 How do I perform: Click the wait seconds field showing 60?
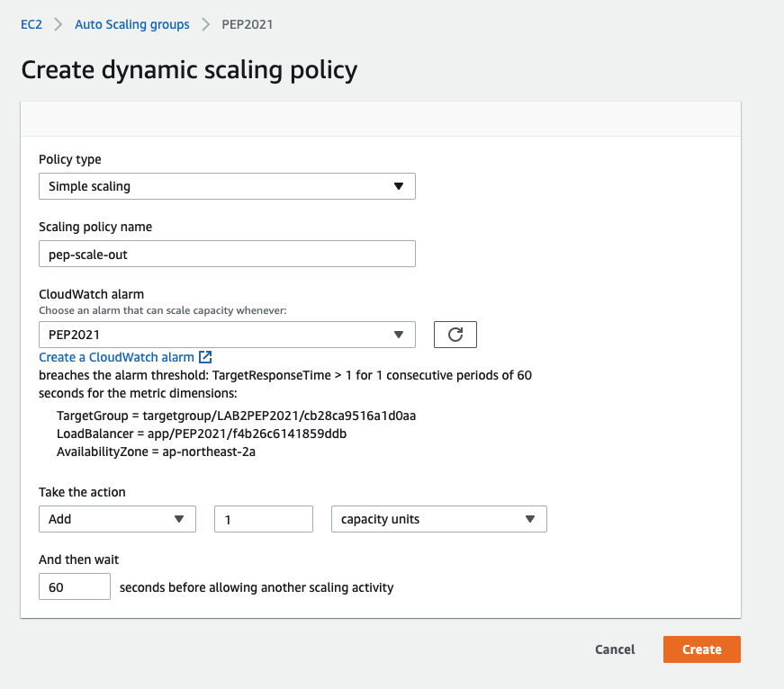[74, 587]
